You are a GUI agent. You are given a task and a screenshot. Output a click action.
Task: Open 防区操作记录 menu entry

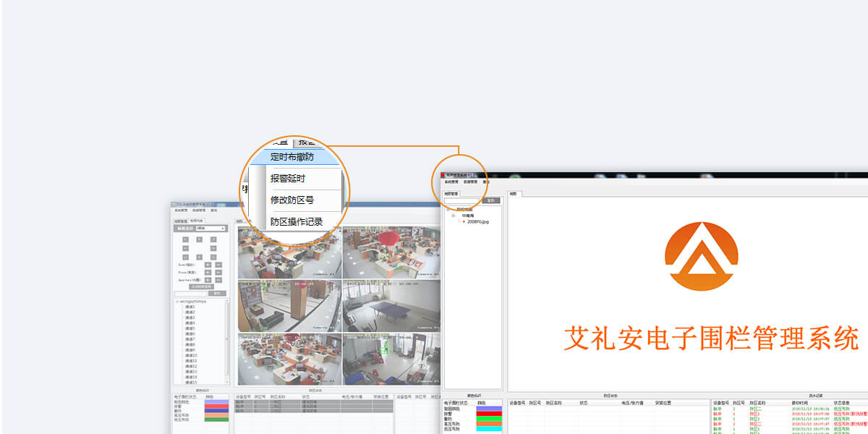click(297, 222)
